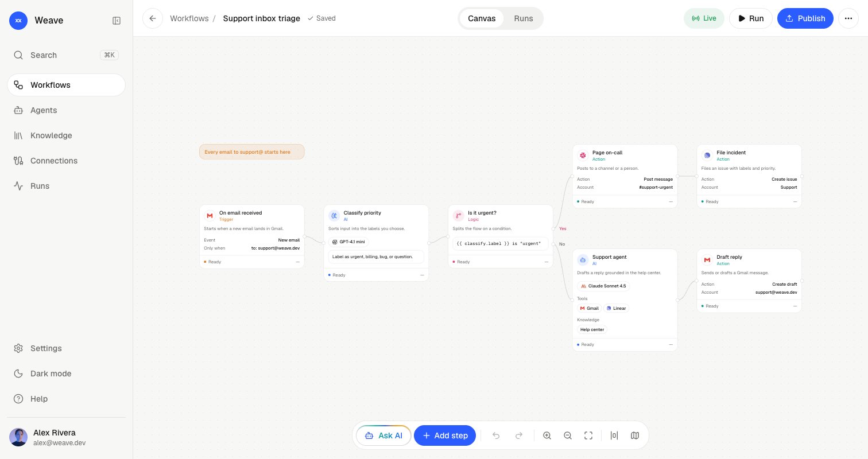The height and width of the screenshot is (459, 868).
Task: Open the Search field in sidebar
Action: 67,55
